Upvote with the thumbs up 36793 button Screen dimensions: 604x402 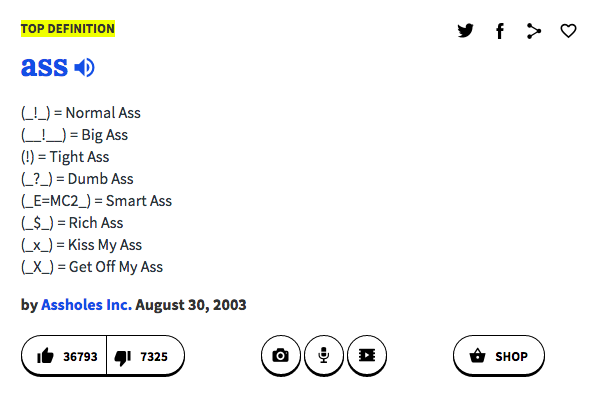(64, 356)
